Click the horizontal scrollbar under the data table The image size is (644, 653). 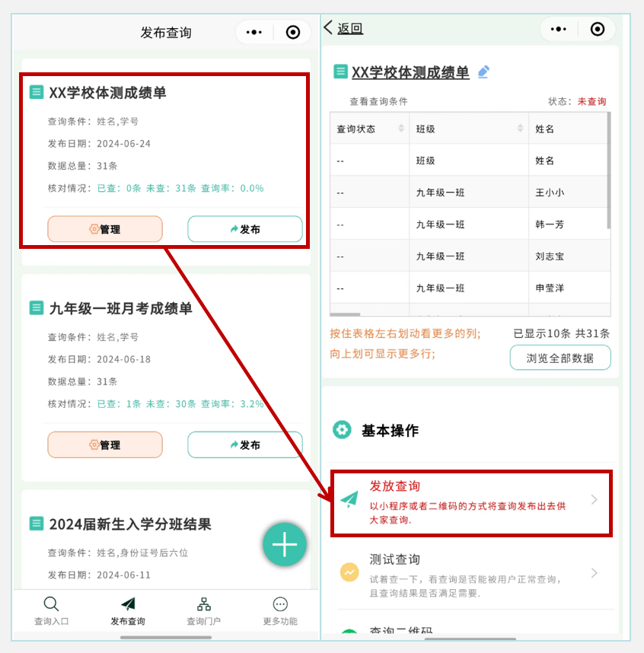[346, 314]
